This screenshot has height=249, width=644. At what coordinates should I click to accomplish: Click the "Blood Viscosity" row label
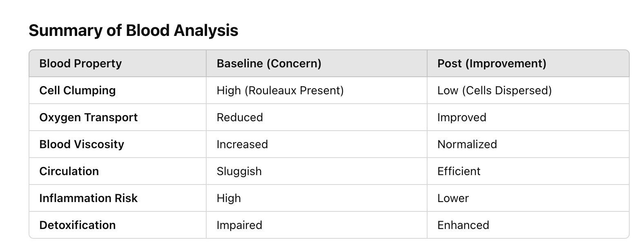point(82,145)
